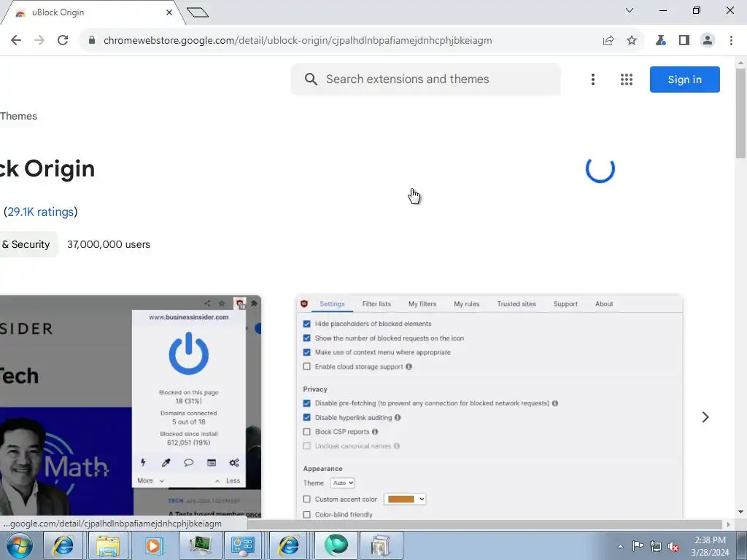
Task: Open the network tray icon
Action: coord(656,546)
